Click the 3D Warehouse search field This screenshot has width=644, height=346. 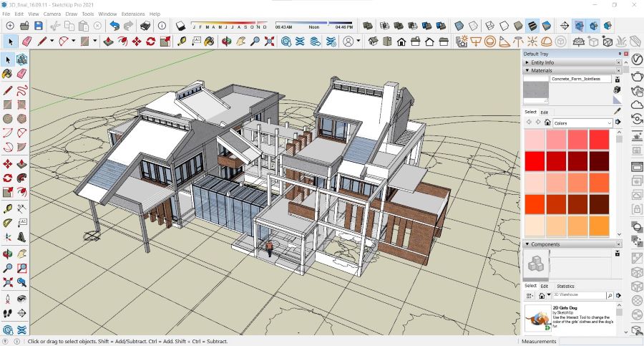579,295
